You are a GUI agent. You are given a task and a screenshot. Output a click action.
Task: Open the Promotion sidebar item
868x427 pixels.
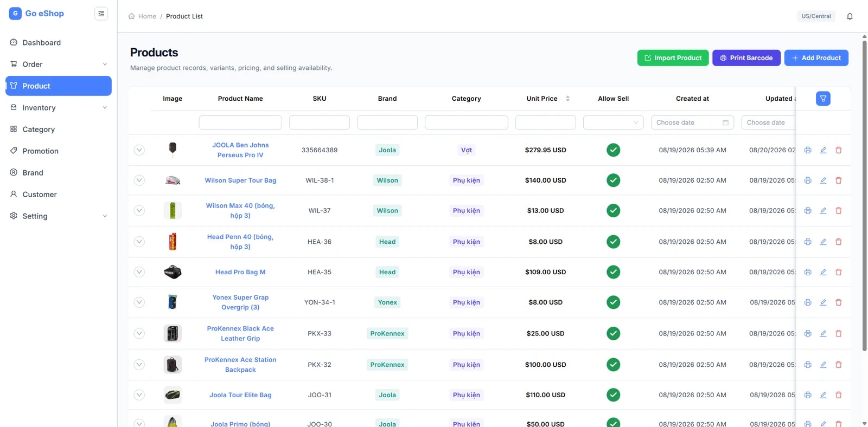click(x=59, y=151)
